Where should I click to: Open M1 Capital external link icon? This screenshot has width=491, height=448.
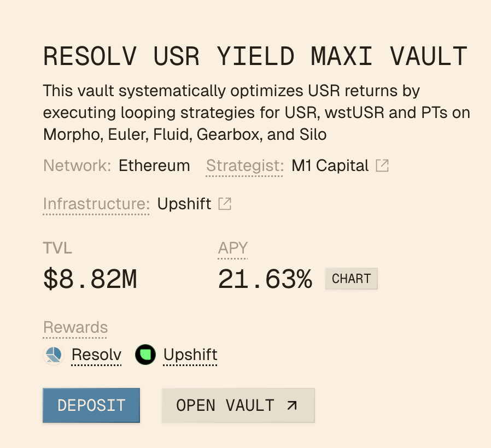point(382,166)
